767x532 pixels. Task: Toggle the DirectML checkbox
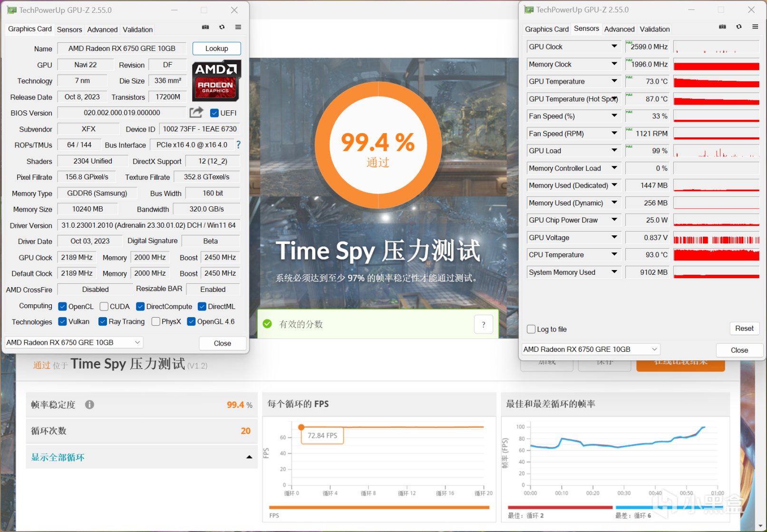click(202, 307)
